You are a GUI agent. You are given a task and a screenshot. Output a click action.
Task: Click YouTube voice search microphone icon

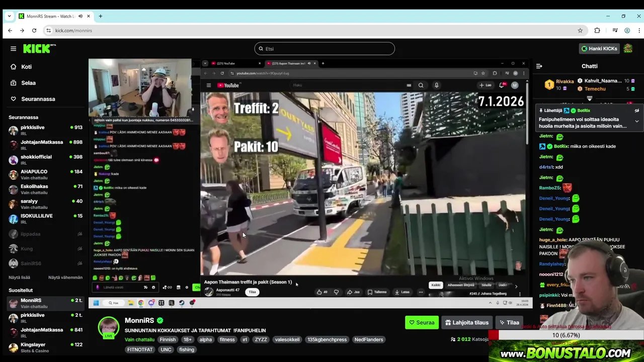436,85
